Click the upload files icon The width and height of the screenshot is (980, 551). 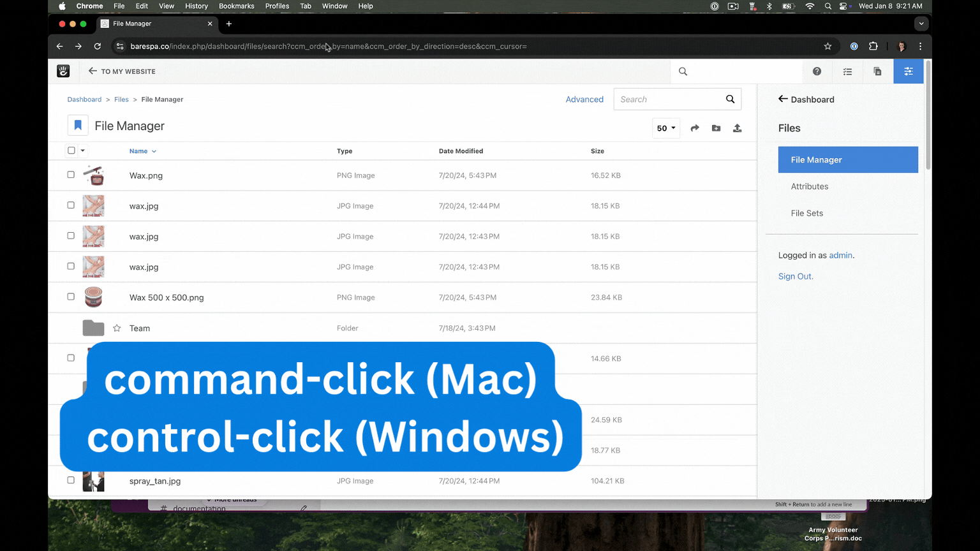pyautogui.click(x=737, y=128)
